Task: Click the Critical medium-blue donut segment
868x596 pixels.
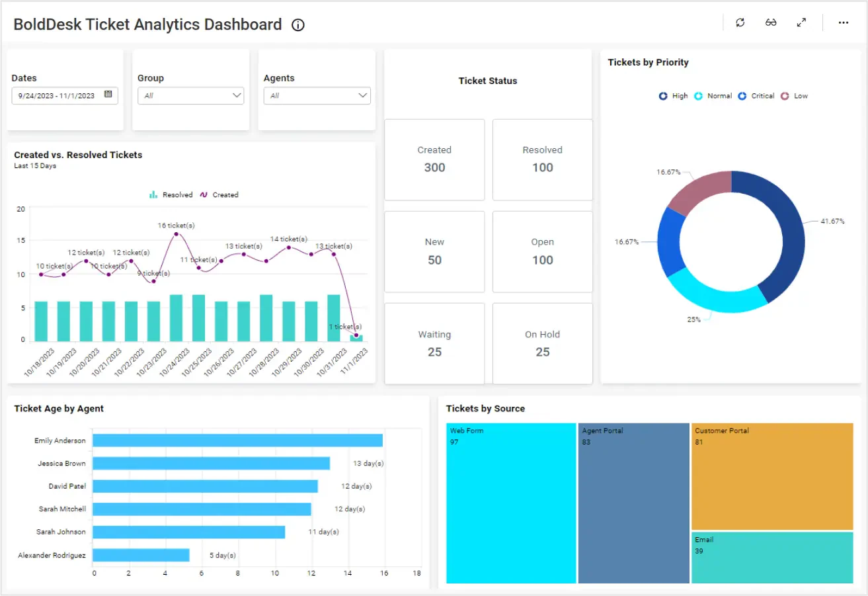Action: coord(670,242)
